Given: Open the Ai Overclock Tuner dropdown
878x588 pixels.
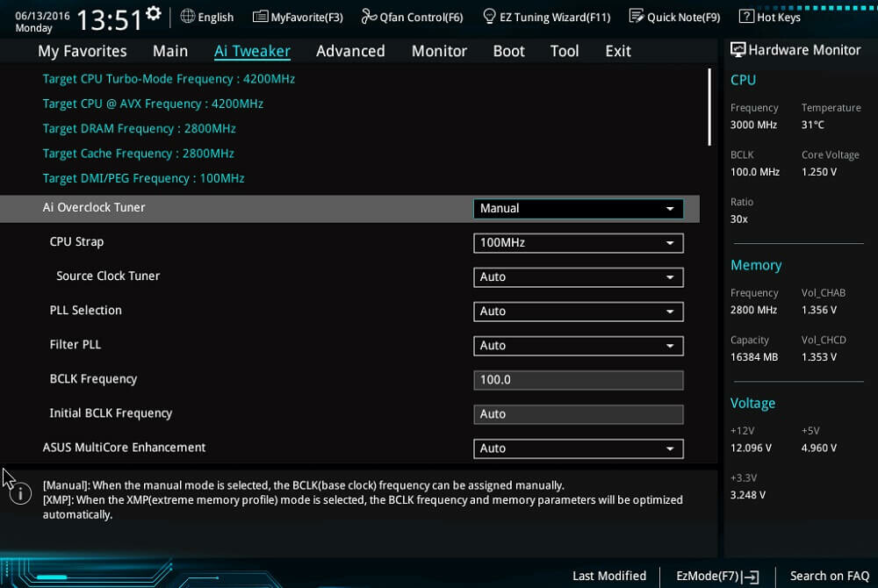Looking at the screenshot, I should click(578, 208).
